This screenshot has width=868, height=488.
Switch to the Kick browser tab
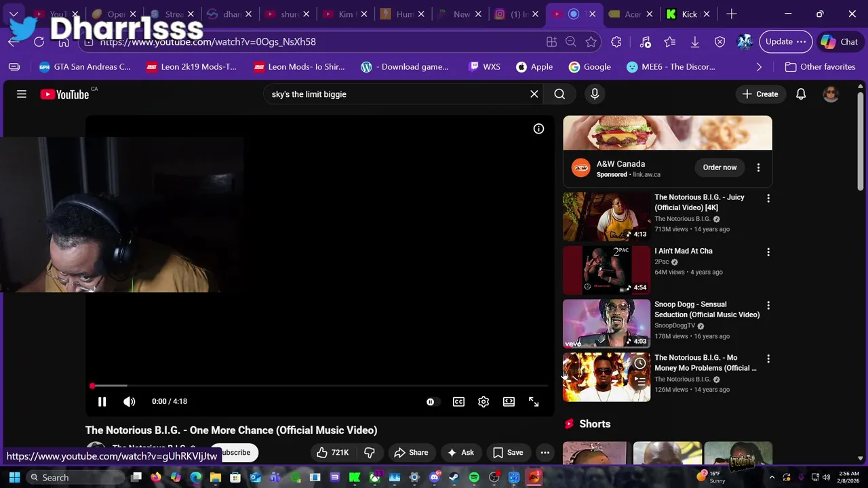[688, 14]
